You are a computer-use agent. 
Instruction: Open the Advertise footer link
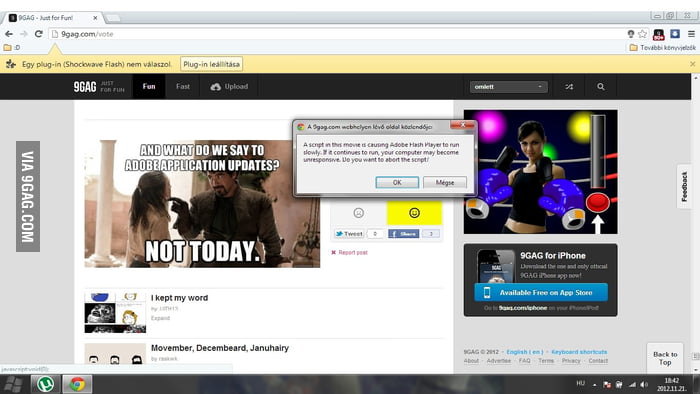point(499,361)
